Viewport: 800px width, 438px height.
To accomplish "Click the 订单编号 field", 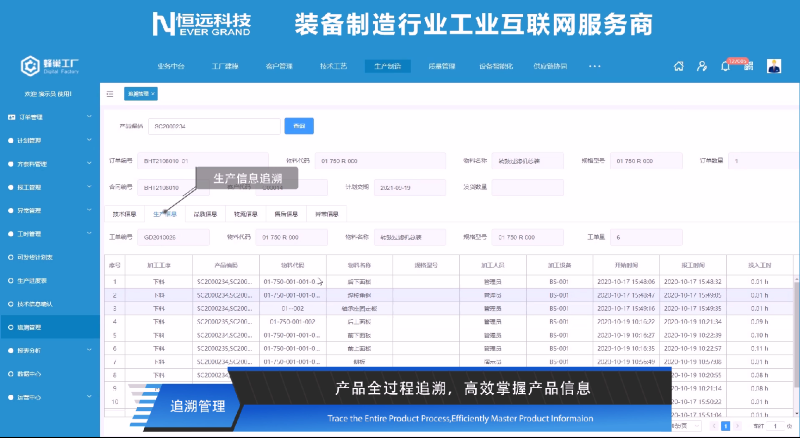I will coord(203,161).
